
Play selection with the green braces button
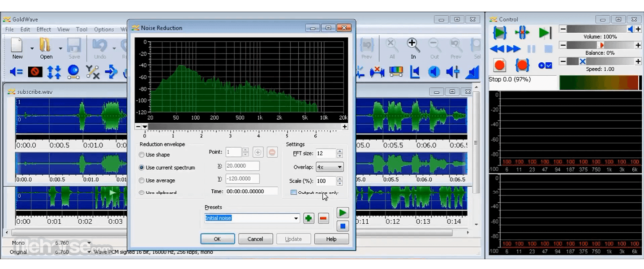click(x=499, y=33)
